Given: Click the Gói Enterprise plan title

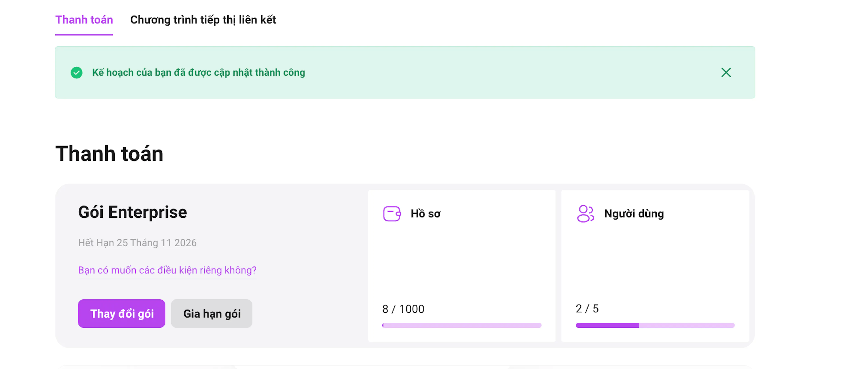Looking at the screenshot, I should (x=132, y=213).
